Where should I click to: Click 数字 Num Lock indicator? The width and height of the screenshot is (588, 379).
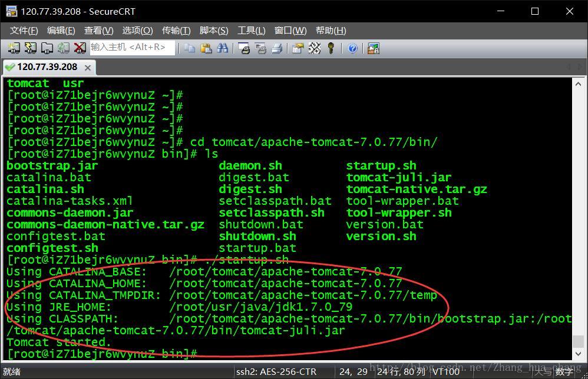point(564,371)
